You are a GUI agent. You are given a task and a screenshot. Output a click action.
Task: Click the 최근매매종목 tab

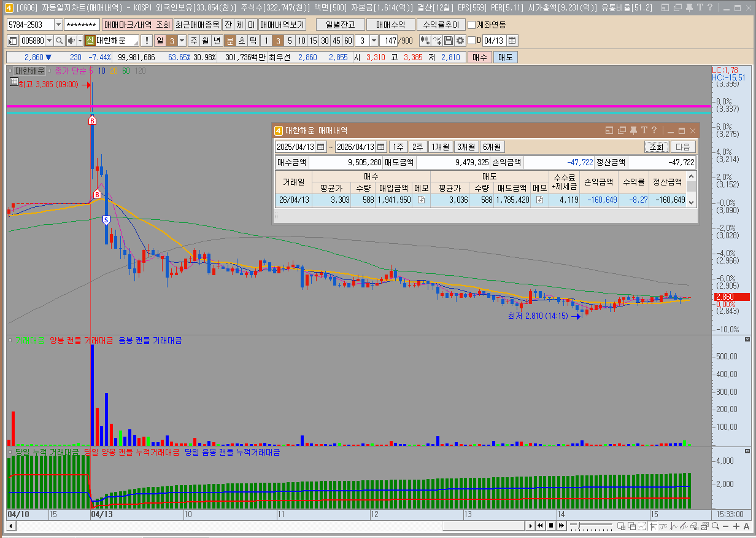click(198, 25)
